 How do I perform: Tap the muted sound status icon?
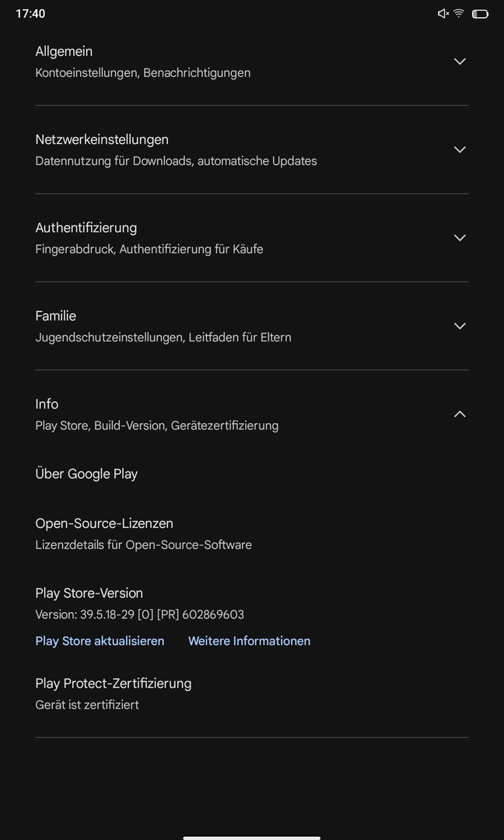pos(443,13)
